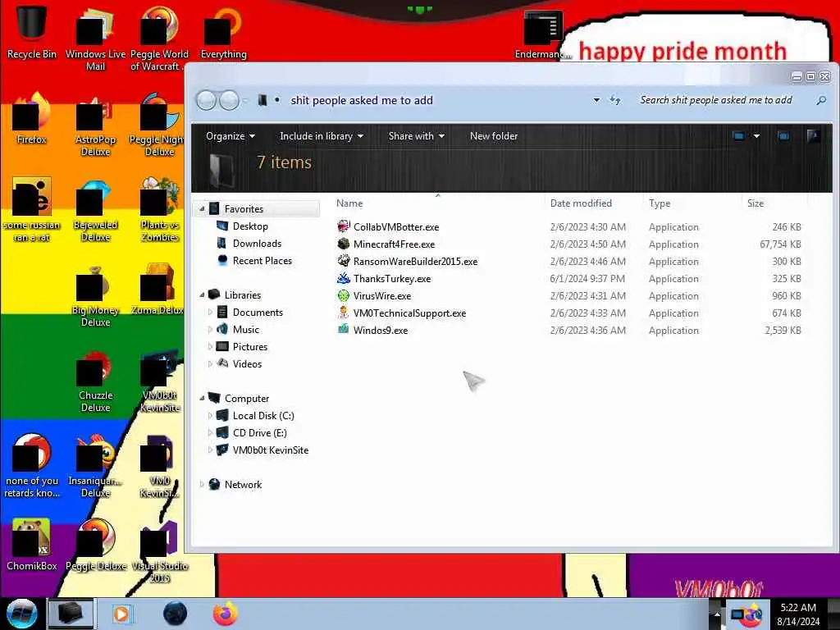The width and height of the screenshot is (840, 630).
Task: Click the search magnifier icon
Action: 821,100
